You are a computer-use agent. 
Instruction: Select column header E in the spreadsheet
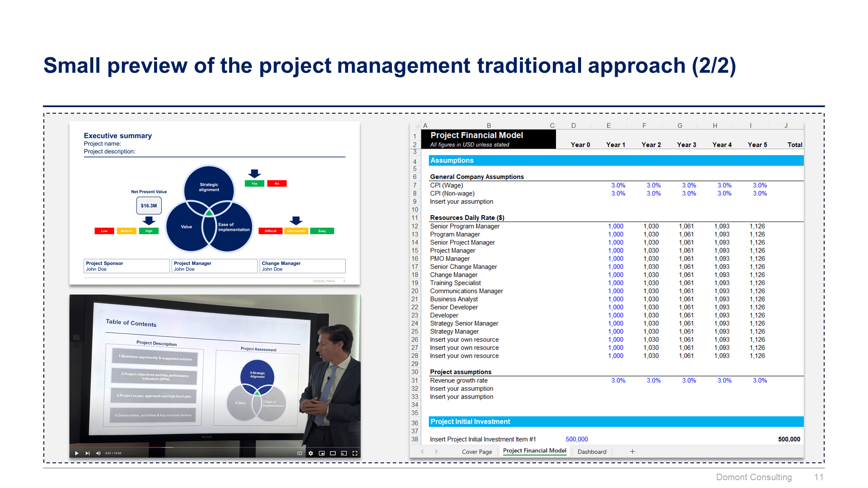pyautogui.click(x=608, y=125)
